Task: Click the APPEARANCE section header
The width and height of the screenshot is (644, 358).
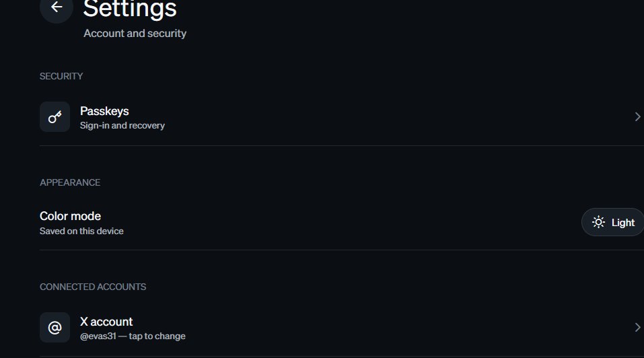Action: tap(70, 182)
